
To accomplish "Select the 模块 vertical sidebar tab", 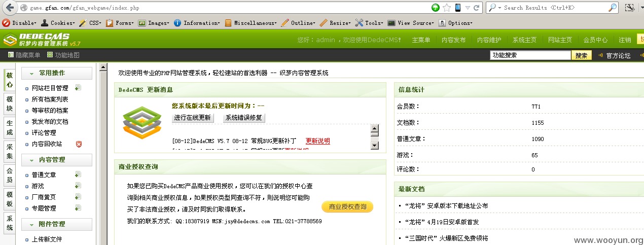I will 9,104.
